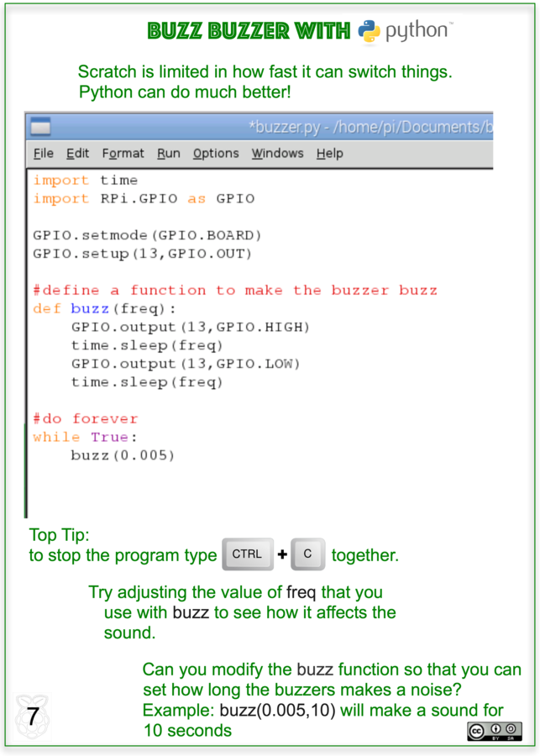The width and height of the screenshot is (540, 756).
Task: Click the empty editor area below the code
Action: 260,491
